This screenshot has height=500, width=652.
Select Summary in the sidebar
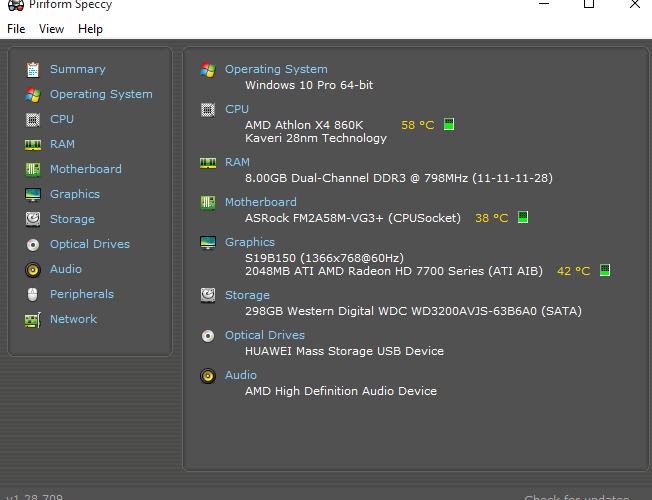click(x=78, y=69)
